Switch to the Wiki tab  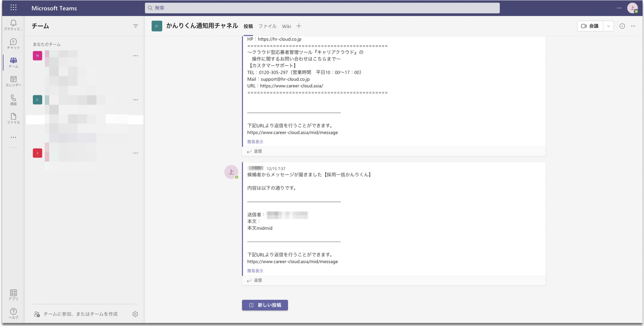click(286, 26)
